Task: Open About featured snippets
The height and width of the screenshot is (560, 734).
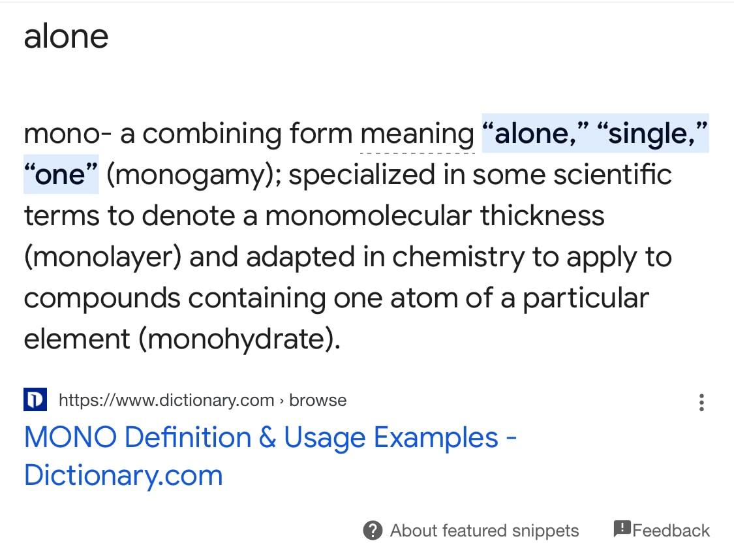Action: [484, 531]
